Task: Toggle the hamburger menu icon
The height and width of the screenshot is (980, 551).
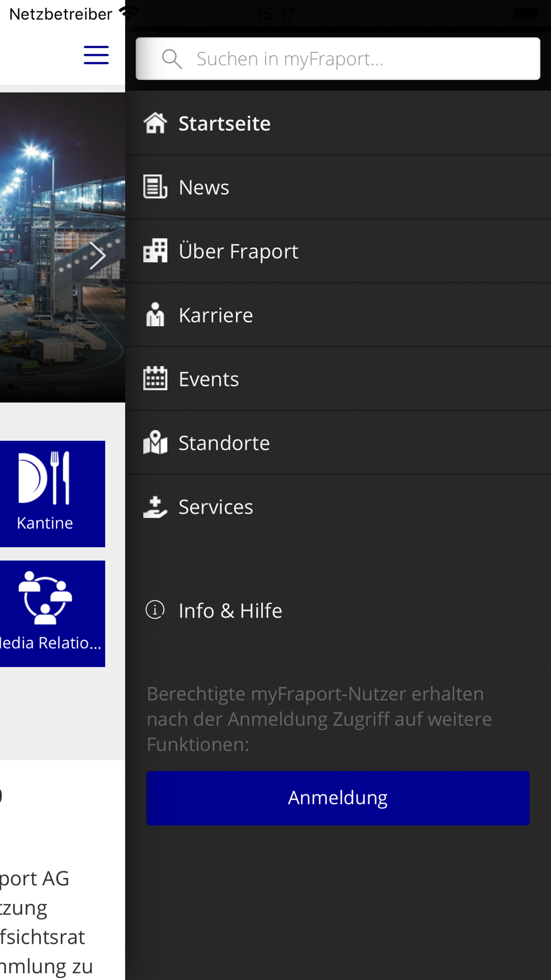Action: coord(96,55)
